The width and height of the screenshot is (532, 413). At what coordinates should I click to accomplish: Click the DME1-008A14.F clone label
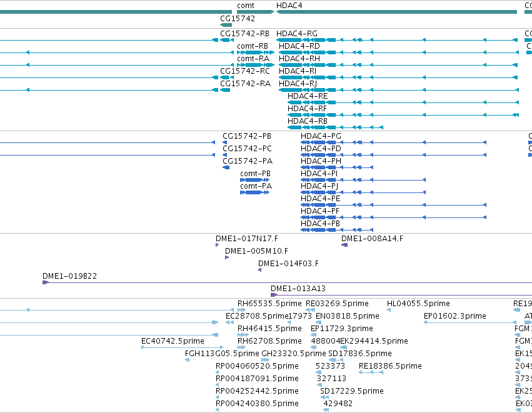point(372,239)
